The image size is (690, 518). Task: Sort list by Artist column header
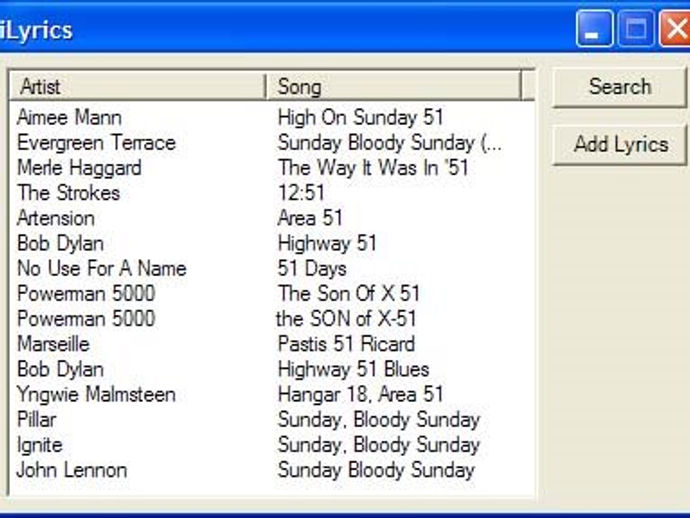click(137, 86)
